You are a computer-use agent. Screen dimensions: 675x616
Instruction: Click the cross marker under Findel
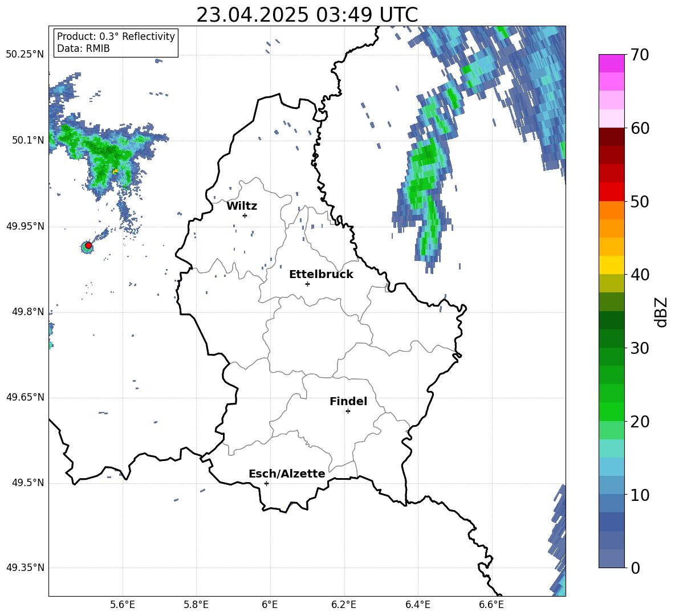pos(348,411)
